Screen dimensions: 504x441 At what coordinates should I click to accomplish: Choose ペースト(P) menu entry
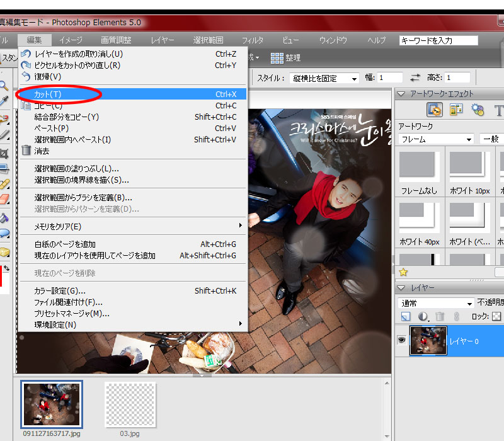(x=133, y=129)
